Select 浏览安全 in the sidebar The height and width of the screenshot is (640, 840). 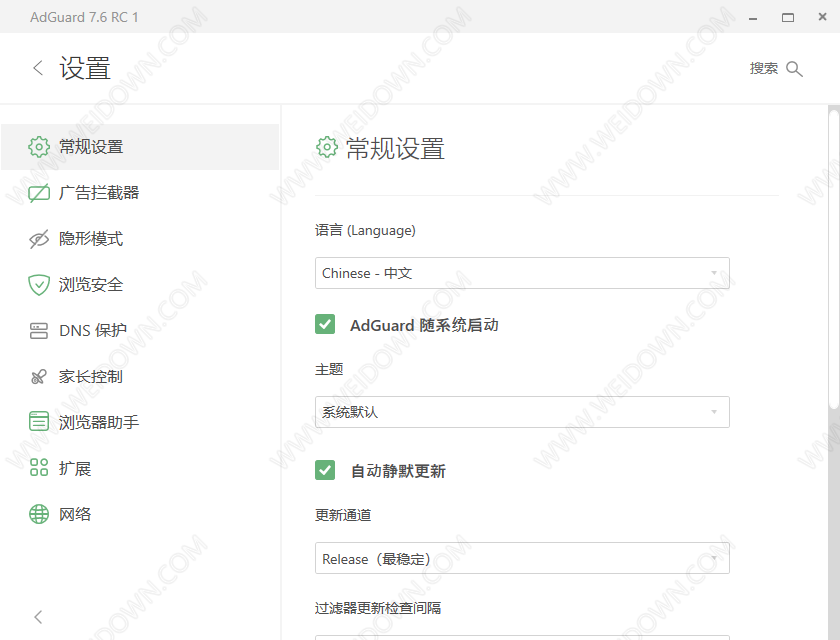click(x=140, y=285)
